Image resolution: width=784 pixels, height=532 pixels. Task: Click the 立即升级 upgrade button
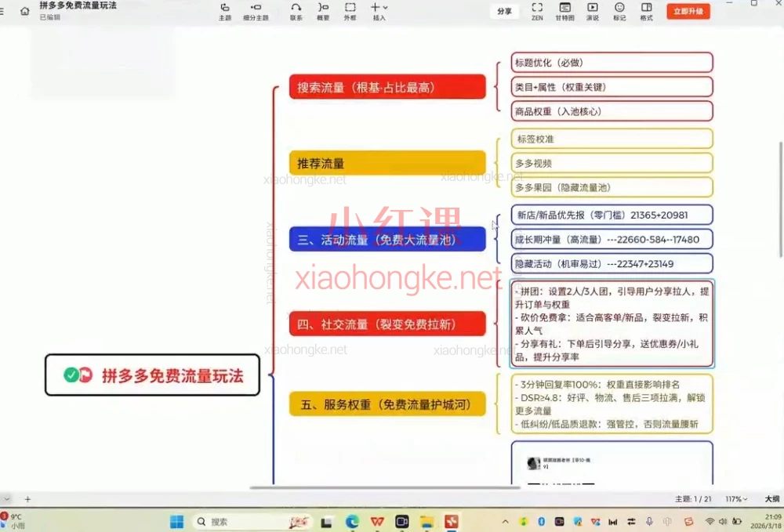point(688,11)
